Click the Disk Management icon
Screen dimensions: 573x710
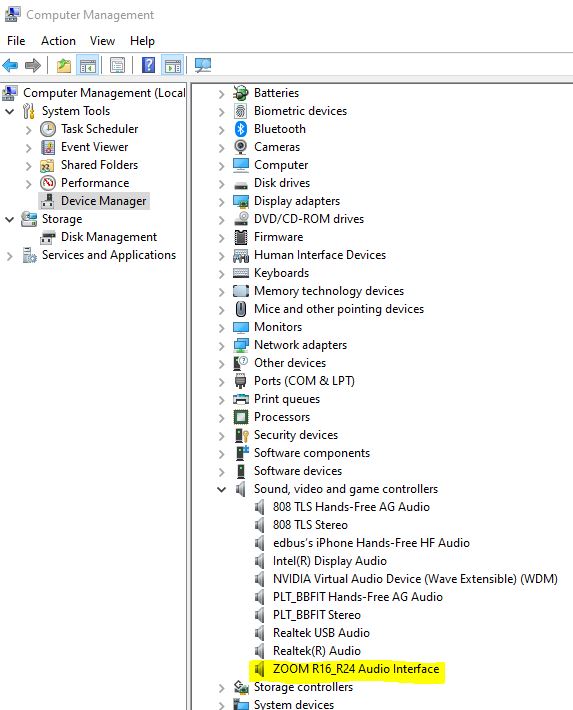[x=48, y=237]
